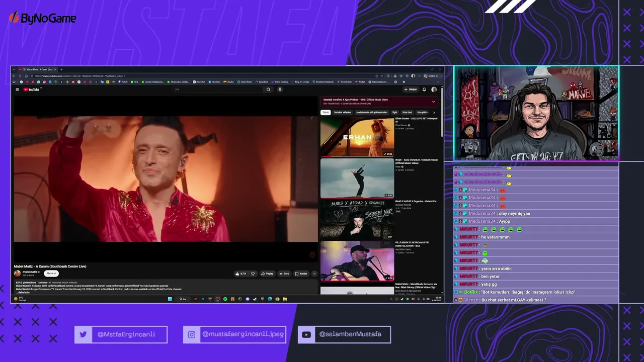The height and width of the screenshot is (362, 644).
Task: Open the mabelmatiz channel avatar
Action: click(x=17, y=273)
